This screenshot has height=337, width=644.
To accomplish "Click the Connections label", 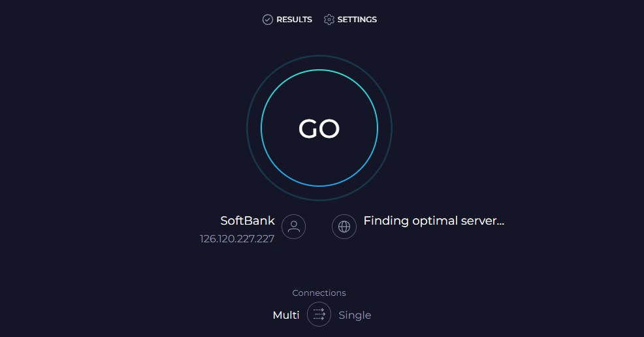I will [x=319, y=293].
